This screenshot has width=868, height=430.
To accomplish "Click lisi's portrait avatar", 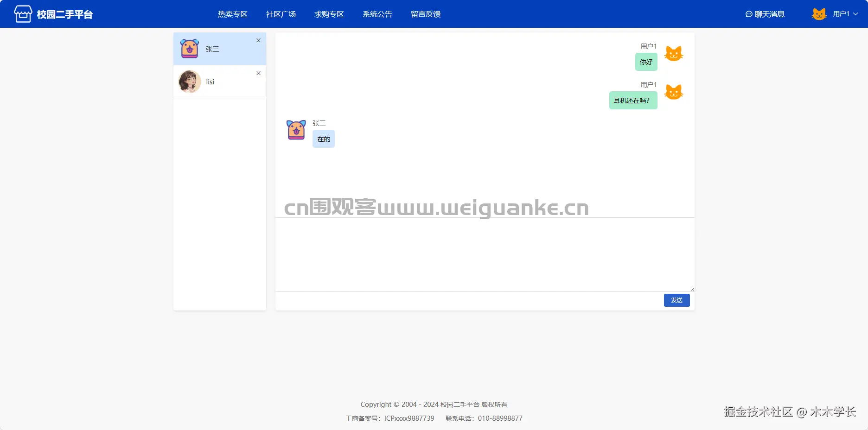I will click(190, 82).
